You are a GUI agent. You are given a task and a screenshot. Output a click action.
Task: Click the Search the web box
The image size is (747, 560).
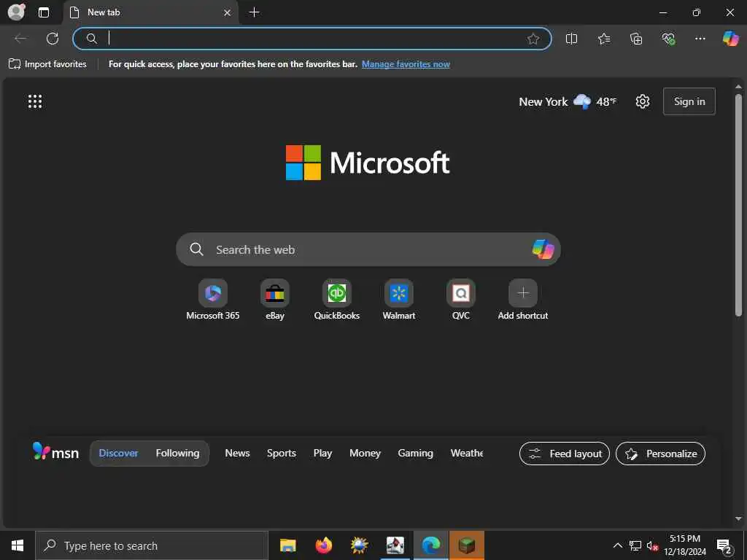[x=368, y=249]
